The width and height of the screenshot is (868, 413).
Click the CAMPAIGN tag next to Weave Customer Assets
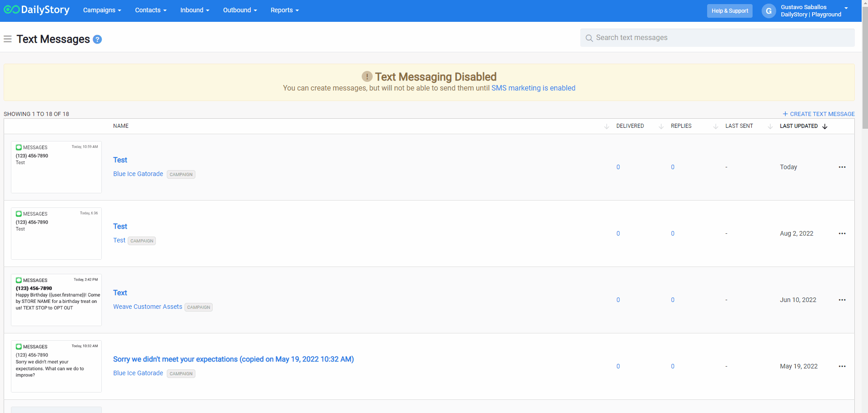point(199,307)
